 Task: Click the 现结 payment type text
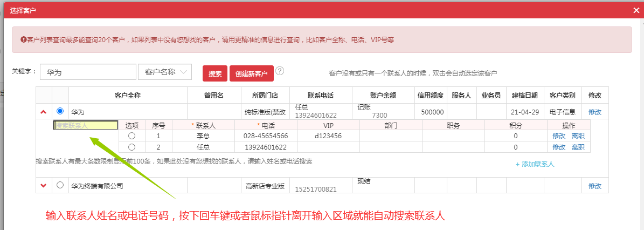tap(364, 181)
